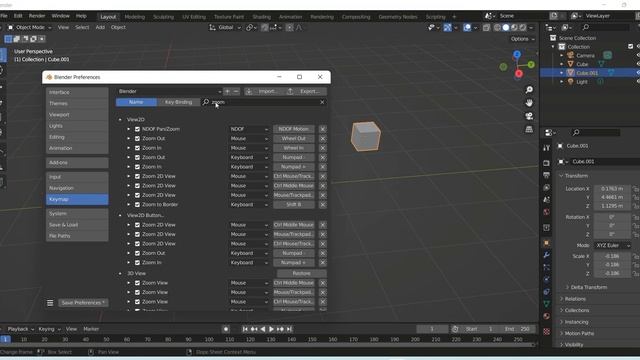Switch perspective/orthographic grid icon in viewport
The width and height of the screenshot is (640, 360).
tap(529, 129)
